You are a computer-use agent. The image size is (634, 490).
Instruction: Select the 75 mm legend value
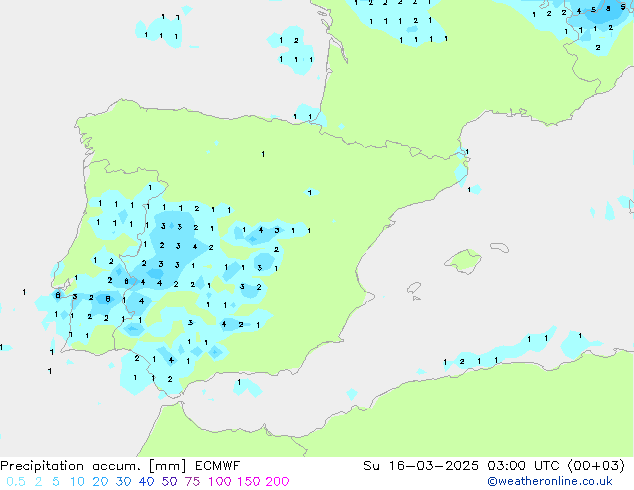pos(194,481)
